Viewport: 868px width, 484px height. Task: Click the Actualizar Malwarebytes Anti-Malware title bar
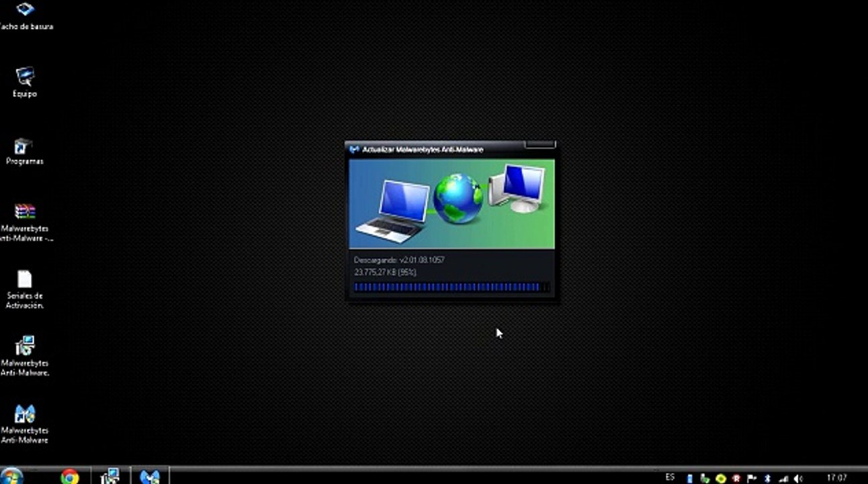450,149
